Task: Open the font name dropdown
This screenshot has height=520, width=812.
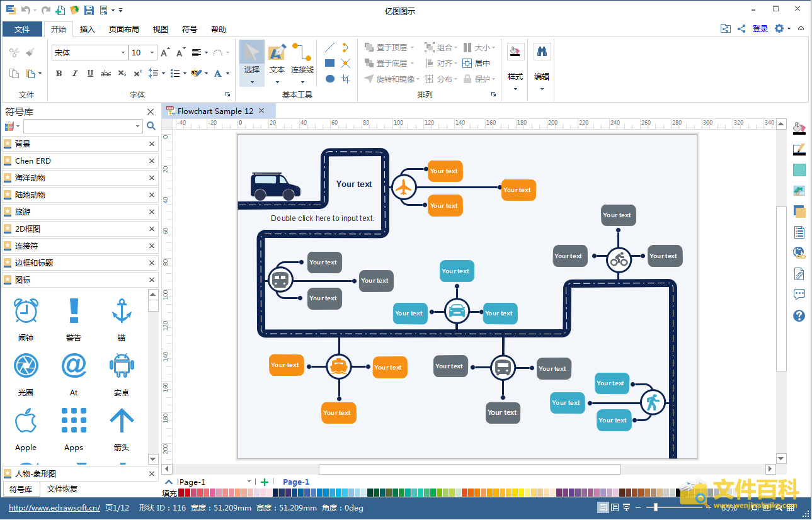Action: coord(123,53)
